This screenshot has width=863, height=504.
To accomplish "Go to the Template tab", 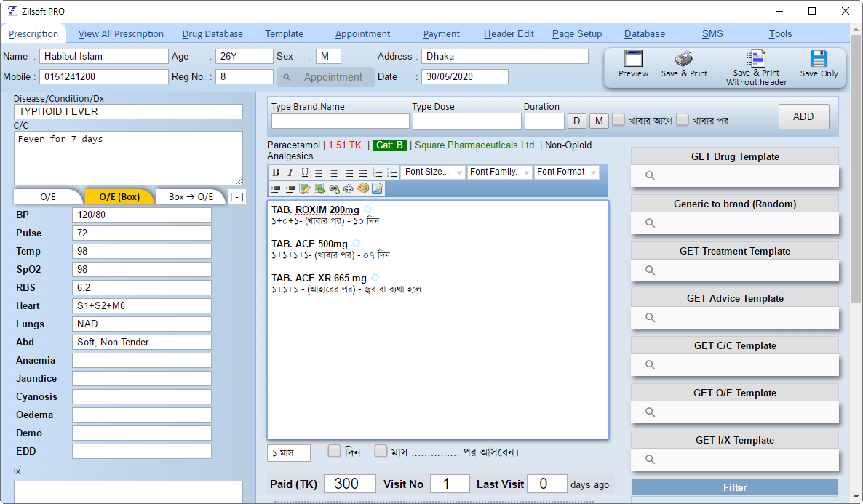I will [284, 34].
